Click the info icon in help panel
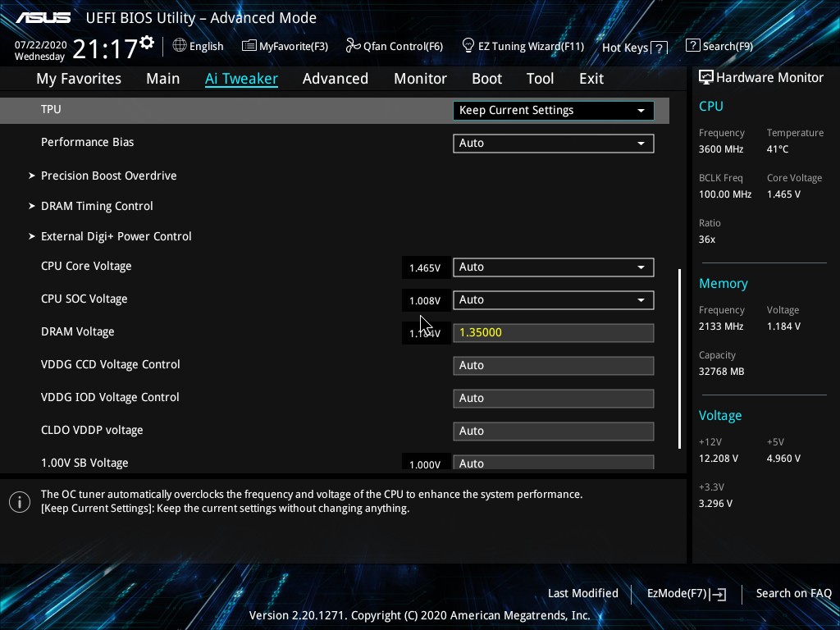The height and width of the screenshot is (630, 840). [x=20, y=501]
